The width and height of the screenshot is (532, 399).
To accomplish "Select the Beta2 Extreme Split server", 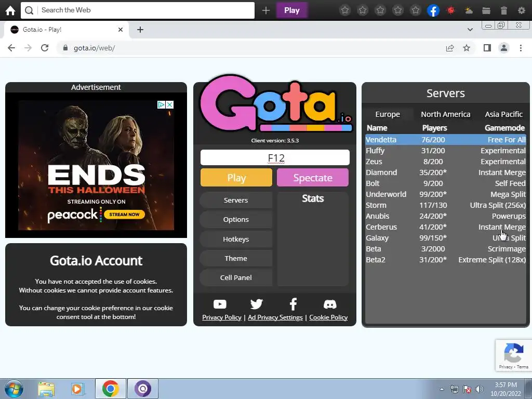I will point(445,260).
